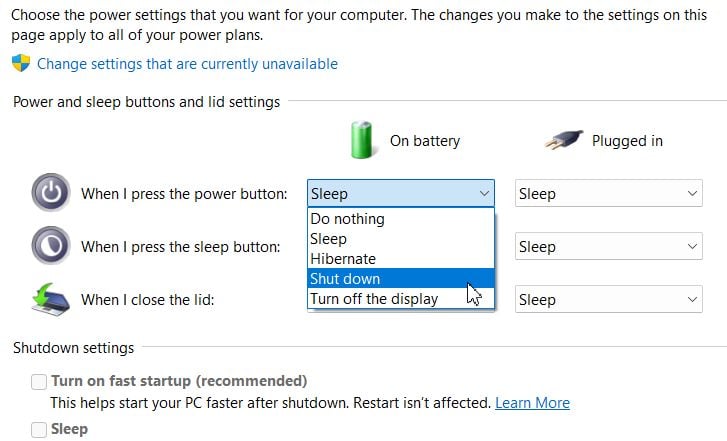The height and width of the screenshot is (441, 727).
Task: Click the green battery icon
Action: pyautogui.click(x=362, y=140)
